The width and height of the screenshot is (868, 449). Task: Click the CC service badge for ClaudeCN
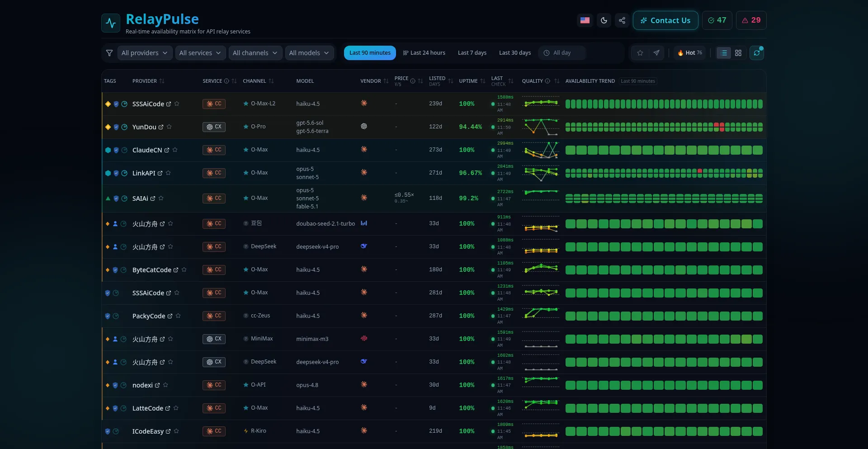(x=214, y=150)
